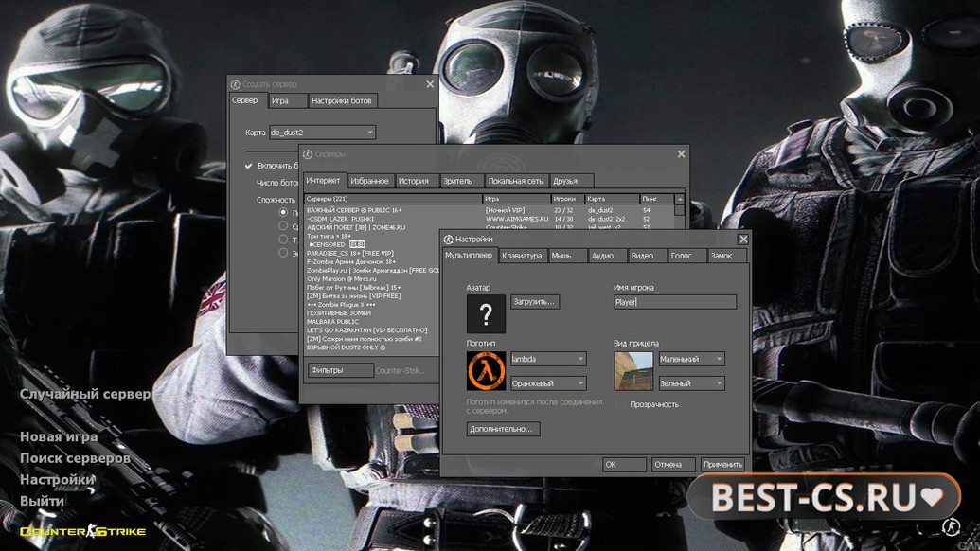The image size is (980, 551).
Task: Sort by the Карта column header
Action: (612, 199)
